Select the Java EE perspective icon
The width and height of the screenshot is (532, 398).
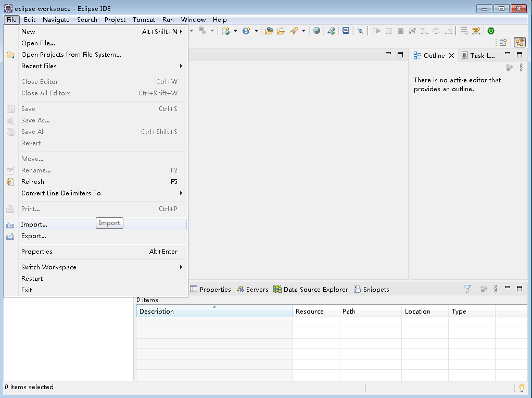pyautogui.click(x=520, y=42)
